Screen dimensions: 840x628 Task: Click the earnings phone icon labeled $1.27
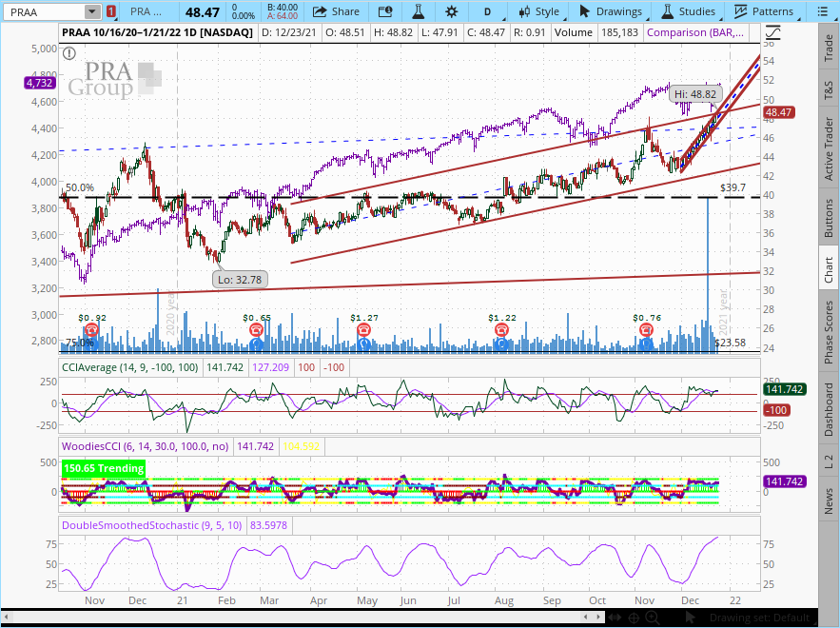click(x=363, y=330)
